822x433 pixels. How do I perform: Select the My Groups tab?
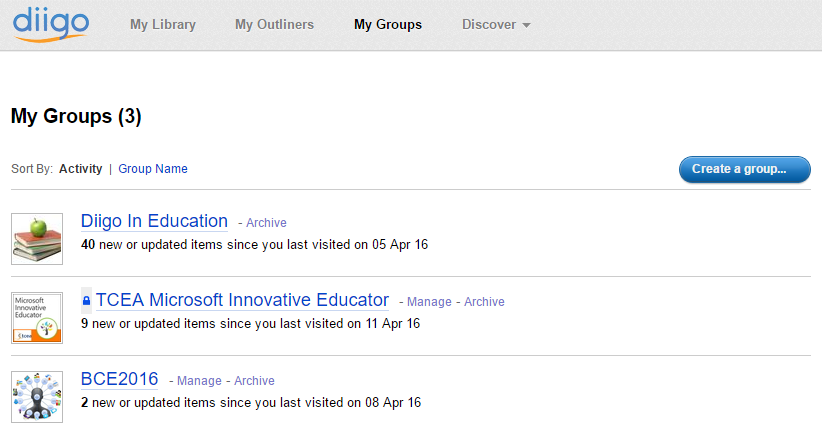point(388,24)
